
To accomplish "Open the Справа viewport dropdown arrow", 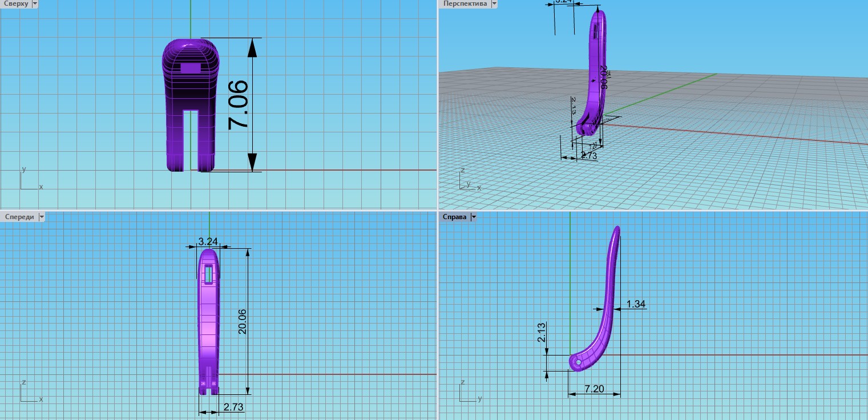I will tap(473, 217).
